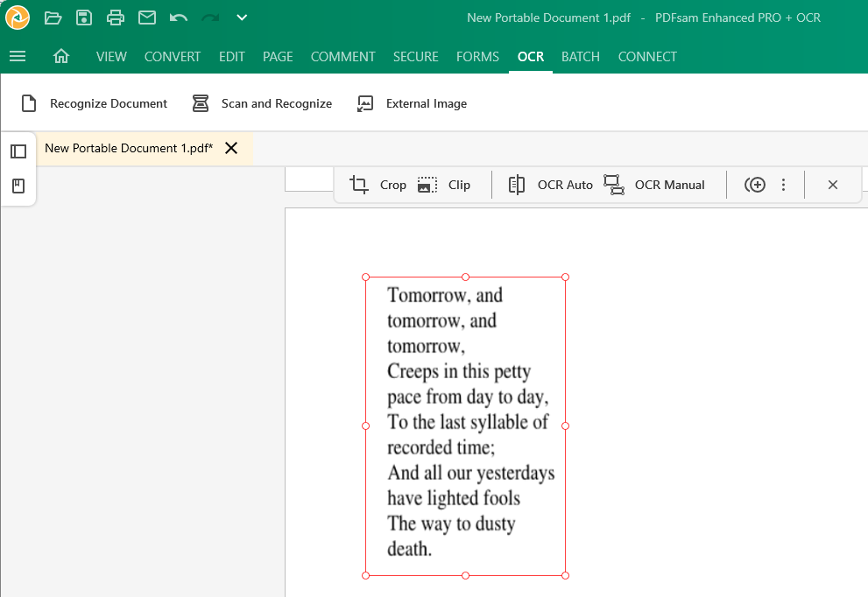
Task: Click the line 'To the last syllable of'
Action: [468, 422]
